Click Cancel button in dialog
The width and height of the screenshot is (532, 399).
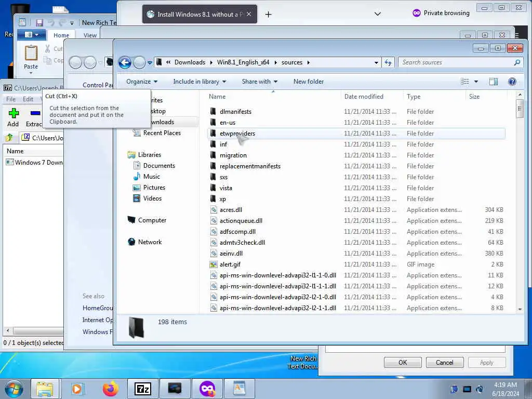point(445,362)
